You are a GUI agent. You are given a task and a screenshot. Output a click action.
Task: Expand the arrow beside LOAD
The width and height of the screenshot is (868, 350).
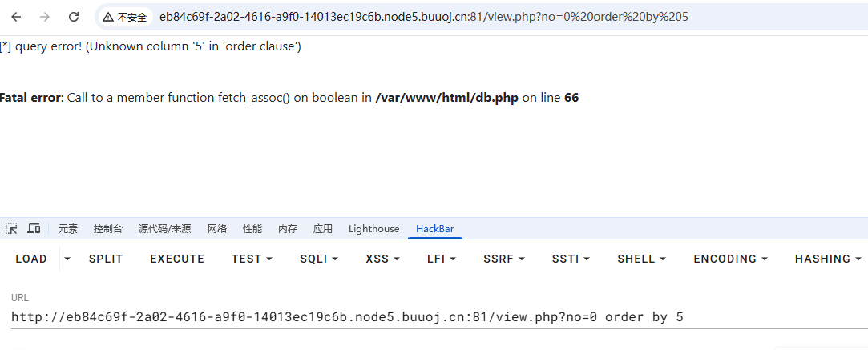point(67,259)
